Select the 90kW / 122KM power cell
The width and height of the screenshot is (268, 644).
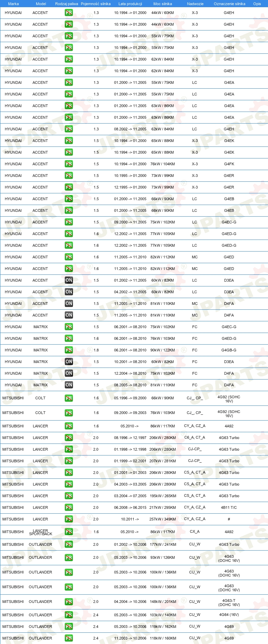162,350
